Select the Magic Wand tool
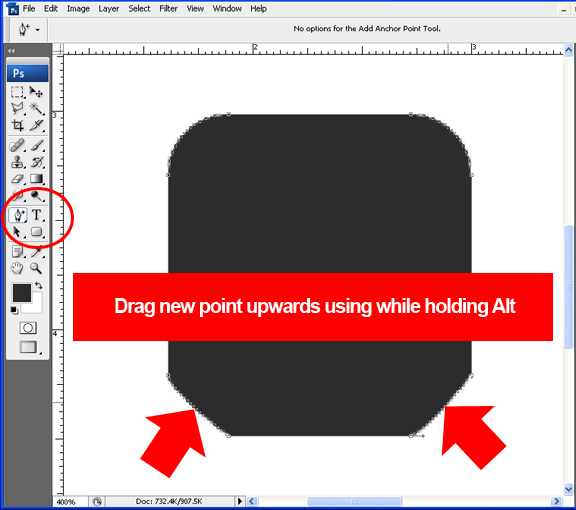This screenshot has width=576, height=510. click(36, 108)
